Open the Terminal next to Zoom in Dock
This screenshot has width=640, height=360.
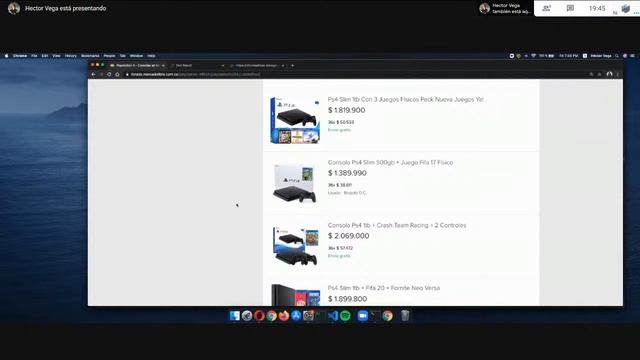click(x=375, y=316)
